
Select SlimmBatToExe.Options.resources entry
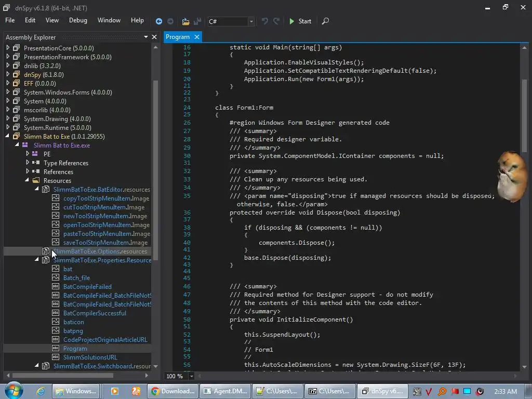click(100, 251)
